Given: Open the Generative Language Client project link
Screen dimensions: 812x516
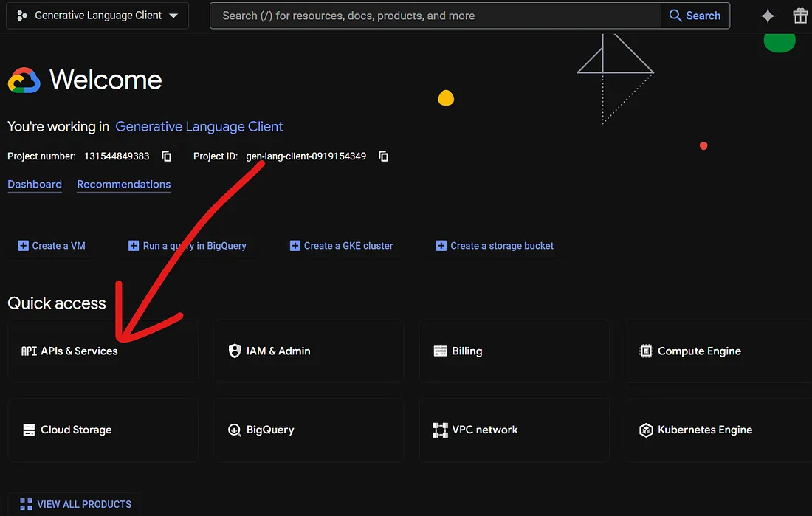Looking at the screenshot, I should (199, 126).
